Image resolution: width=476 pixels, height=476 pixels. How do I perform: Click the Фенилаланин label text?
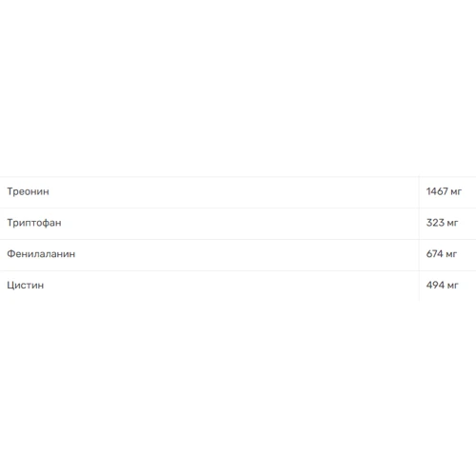tap(41, 254)
